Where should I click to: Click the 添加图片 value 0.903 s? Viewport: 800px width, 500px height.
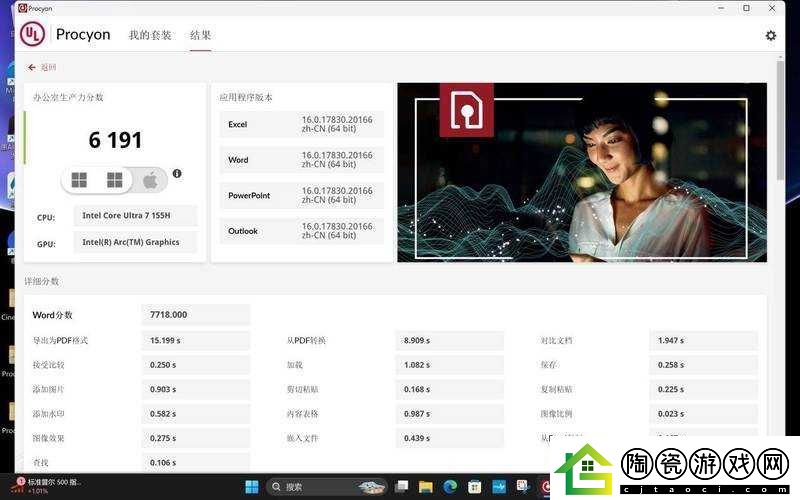tap(196, 389)
